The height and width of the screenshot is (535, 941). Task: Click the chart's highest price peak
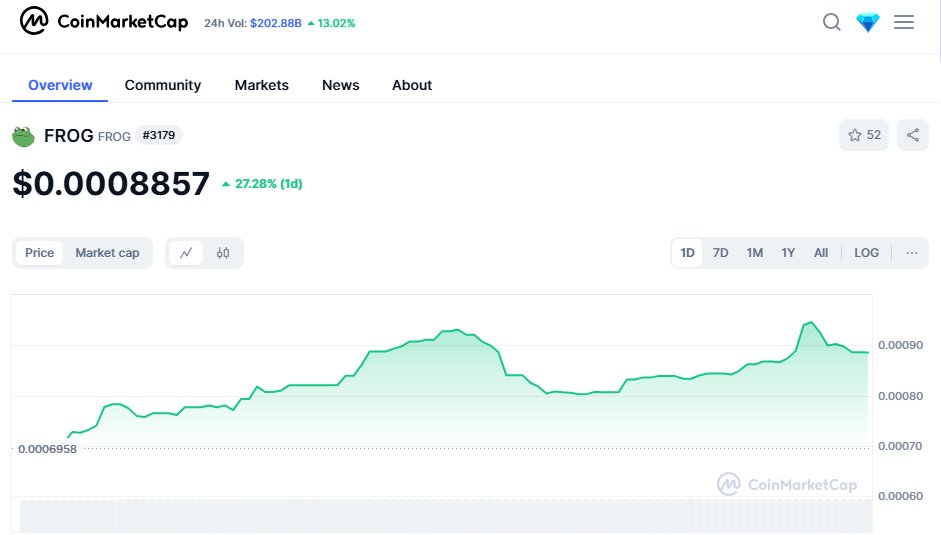point(811,322)
